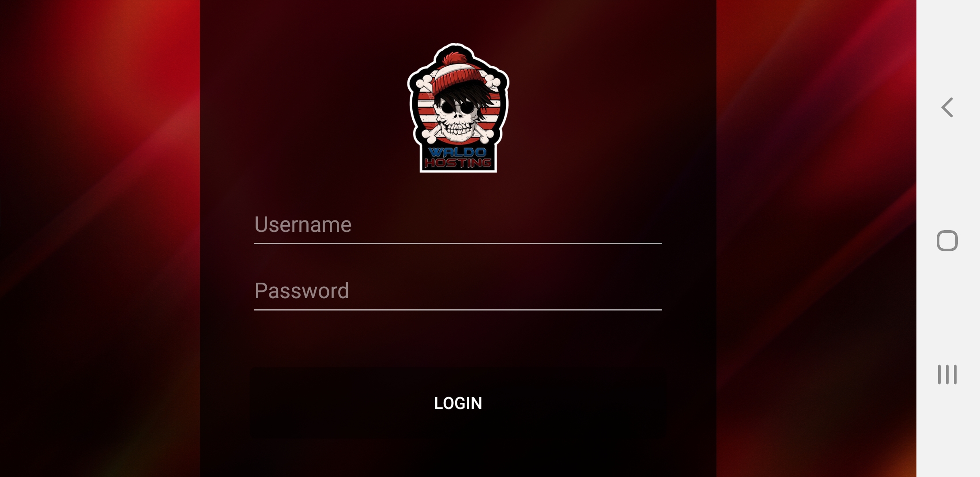Select the underline beneath Username field
The height and width of the screenshot is (477, 980).
click(458, 243)
